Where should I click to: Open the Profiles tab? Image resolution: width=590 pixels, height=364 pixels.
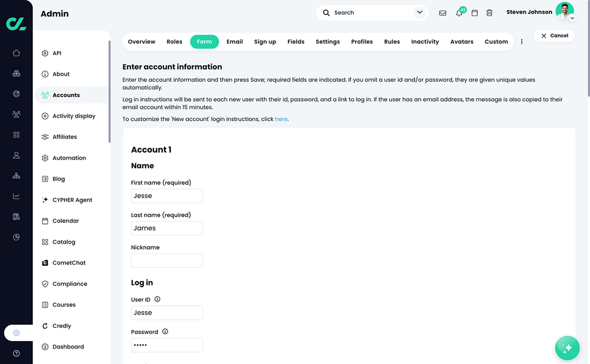362,42
